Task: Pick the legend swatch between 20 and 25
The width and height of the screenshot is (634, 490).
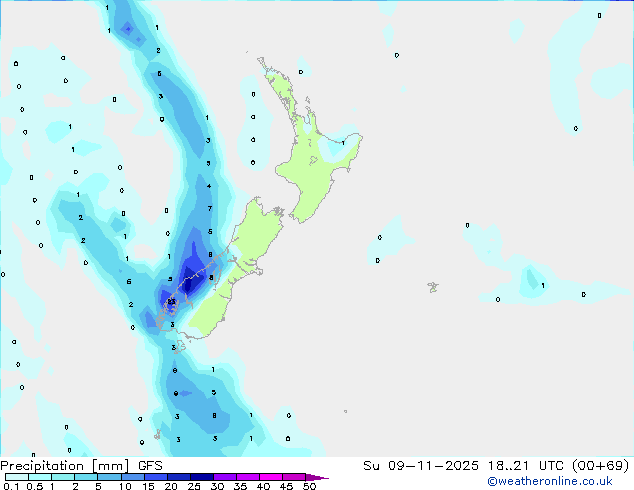Action: (x=179, y=477)
